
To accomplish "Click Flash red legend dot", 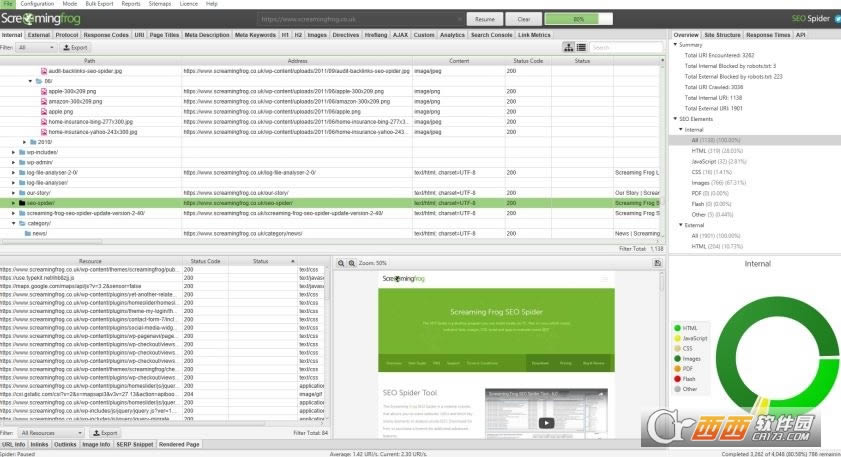I will tap(677, 379).
